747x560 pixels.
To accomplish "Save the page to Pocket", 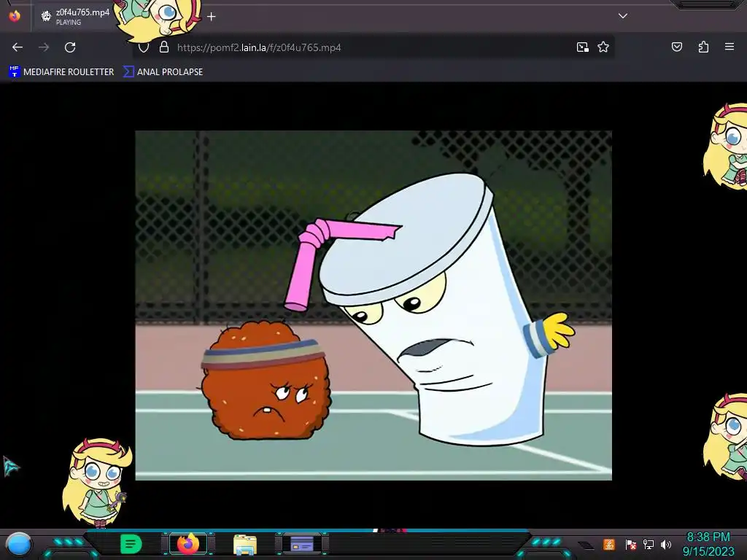I will pyautogui.click(x=676, y=47).
